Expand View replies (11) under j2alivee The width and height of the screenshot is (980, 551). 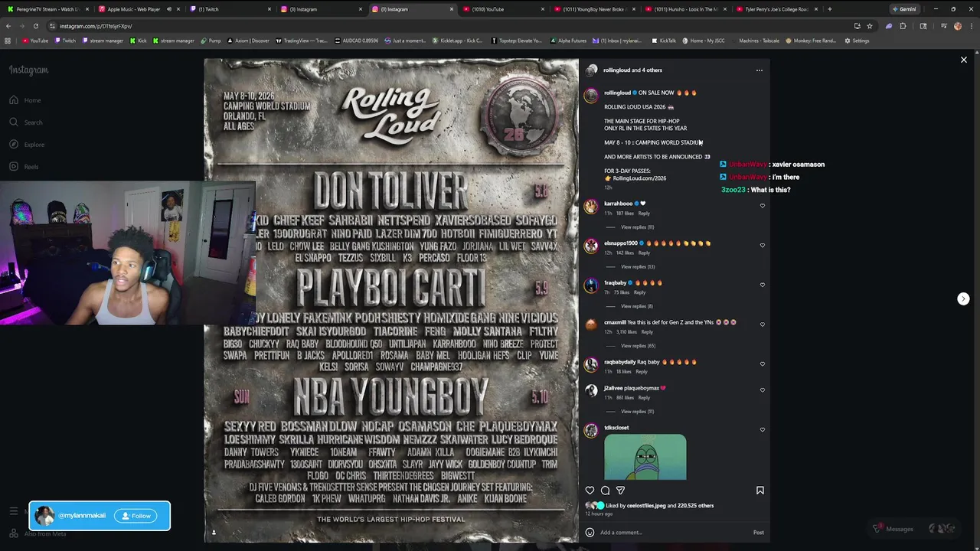click(637, 412)
